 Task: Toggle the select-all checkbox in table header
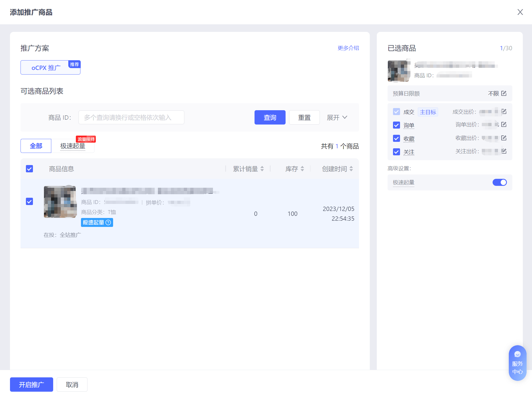[x=29, y=169]
